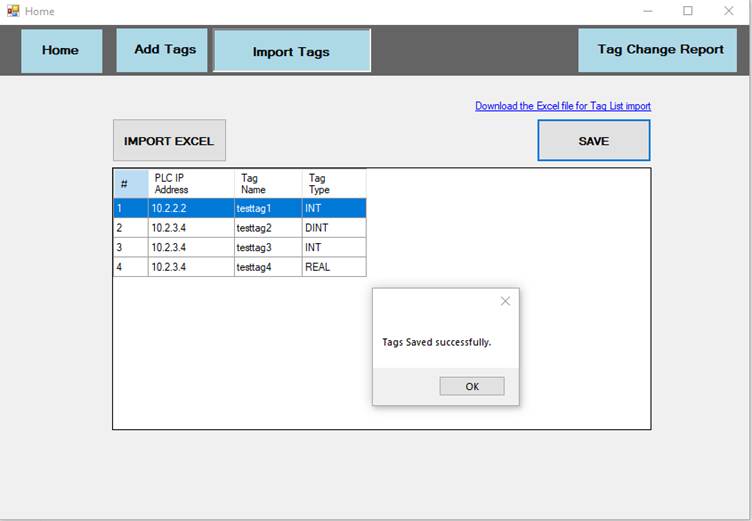This screenshot has height=521, width=752.
Task: Click the 10.2.2.2 IP address cell
Action: [190, 208]
